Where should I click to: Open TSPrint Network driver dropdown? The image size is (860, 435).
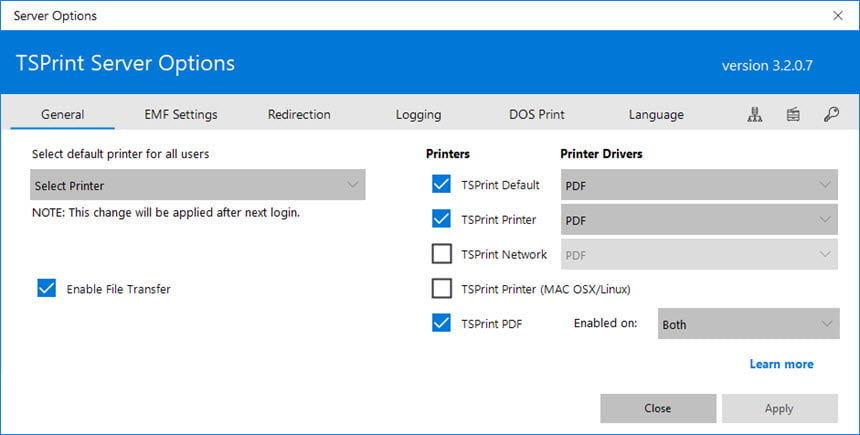[x=699, y=255]
